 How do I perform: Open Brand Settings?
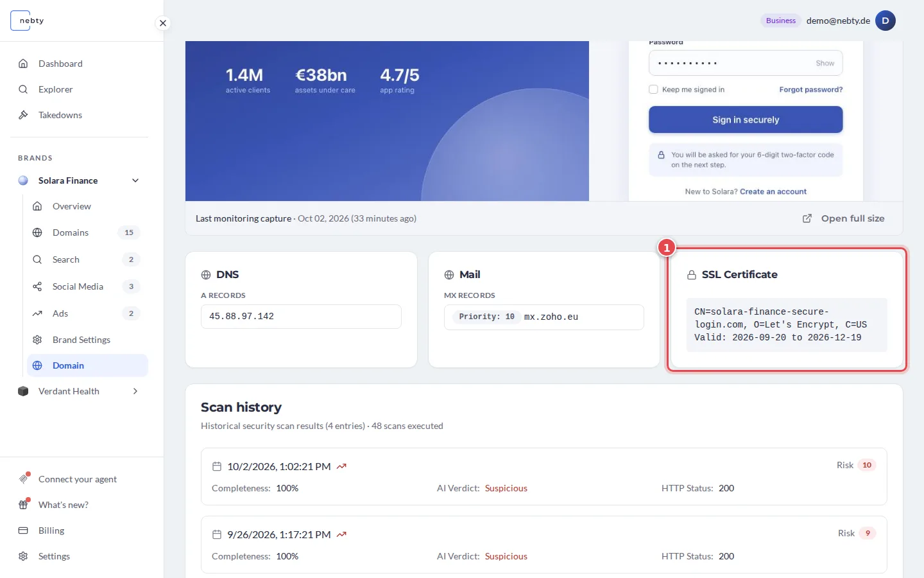point(87,340)
